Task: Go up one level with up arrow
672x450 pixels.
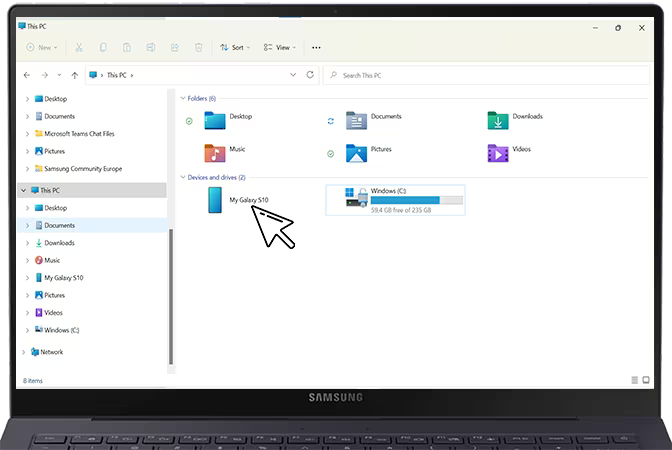Action: coord(75,75)
